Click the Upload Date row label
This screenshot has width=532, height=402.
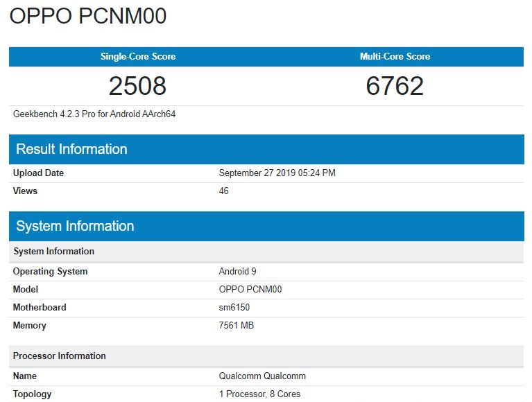coord(38,173)
